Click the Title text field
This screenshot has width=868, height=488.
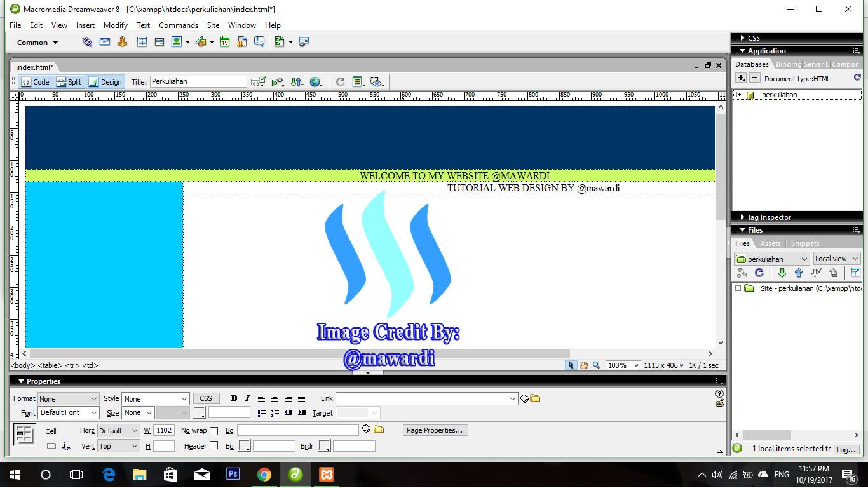tap(198, 81)
